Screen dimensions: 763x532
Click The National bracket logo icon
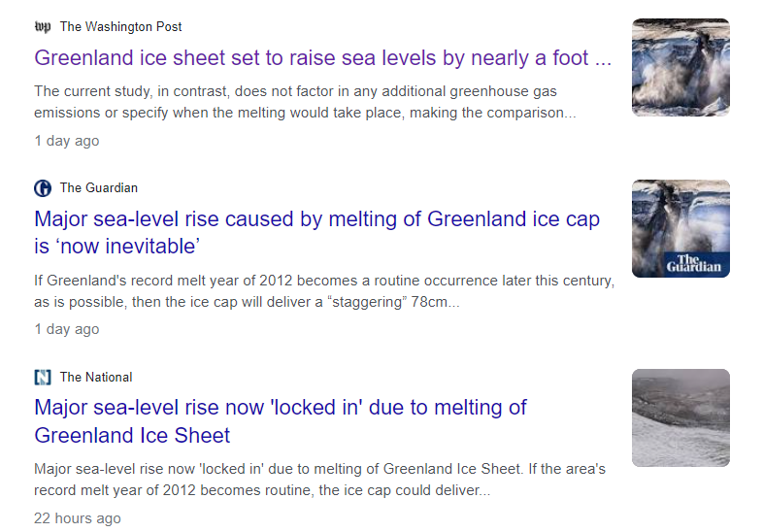pyautogui.click(x=43, y=378)
